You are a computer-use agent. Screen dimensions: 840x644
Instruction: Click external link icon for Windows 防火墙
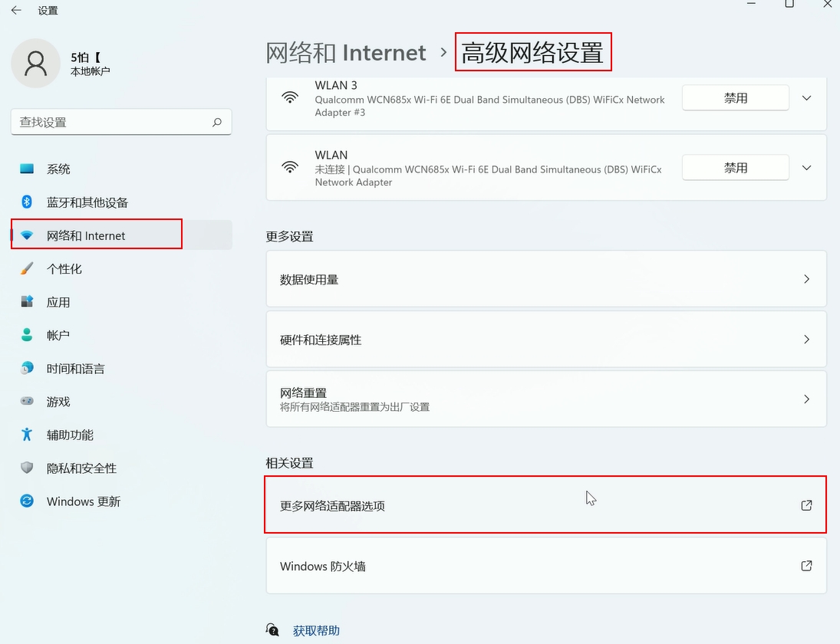806,566
